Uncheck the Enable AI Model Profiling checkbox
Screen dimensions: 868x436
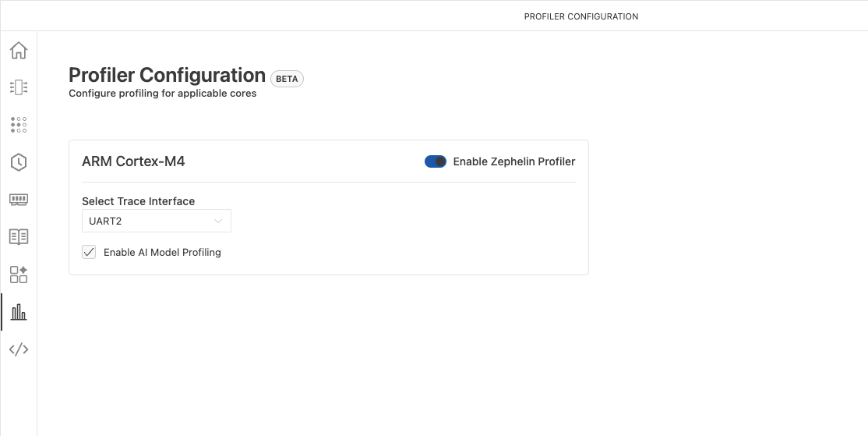click(x=89, y=252)
